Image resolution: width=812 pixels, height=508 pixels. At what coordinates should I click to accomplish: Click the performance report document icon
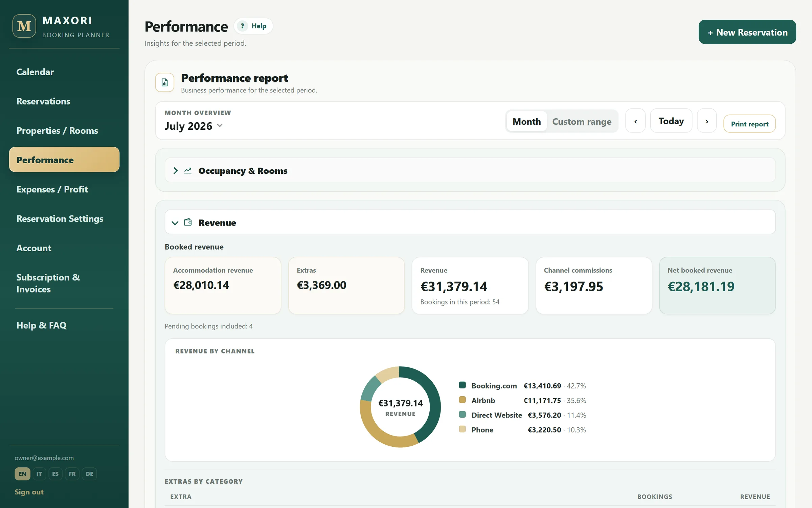pos(165,82)
